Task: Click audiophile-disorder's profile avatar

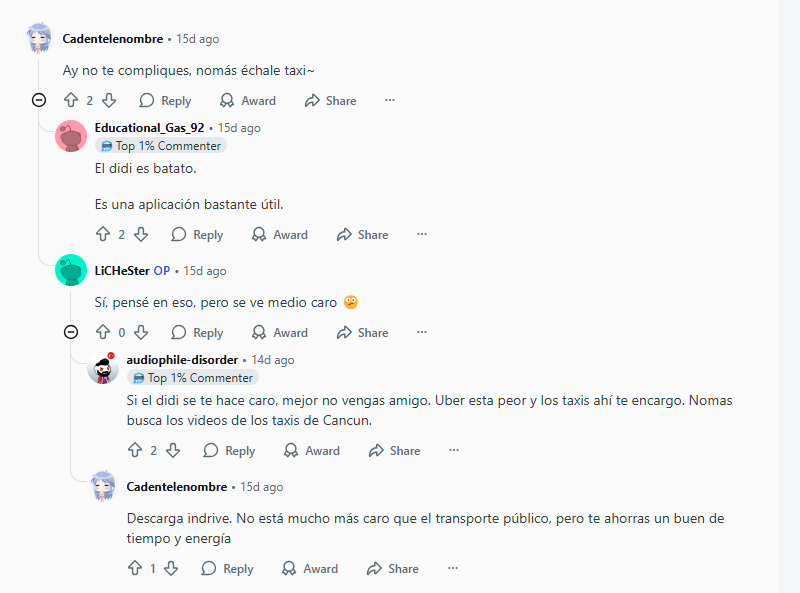Action: (x=103, y=369)
